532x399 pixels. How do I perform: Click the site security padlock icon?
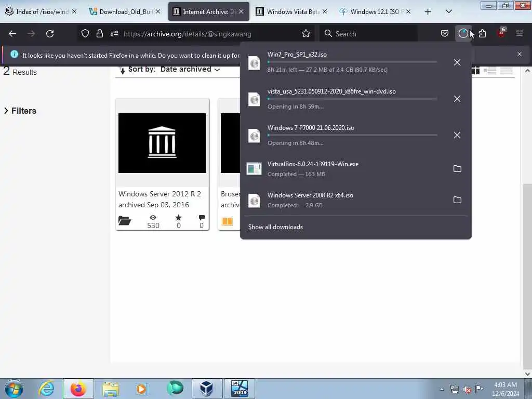pos(99,33)
